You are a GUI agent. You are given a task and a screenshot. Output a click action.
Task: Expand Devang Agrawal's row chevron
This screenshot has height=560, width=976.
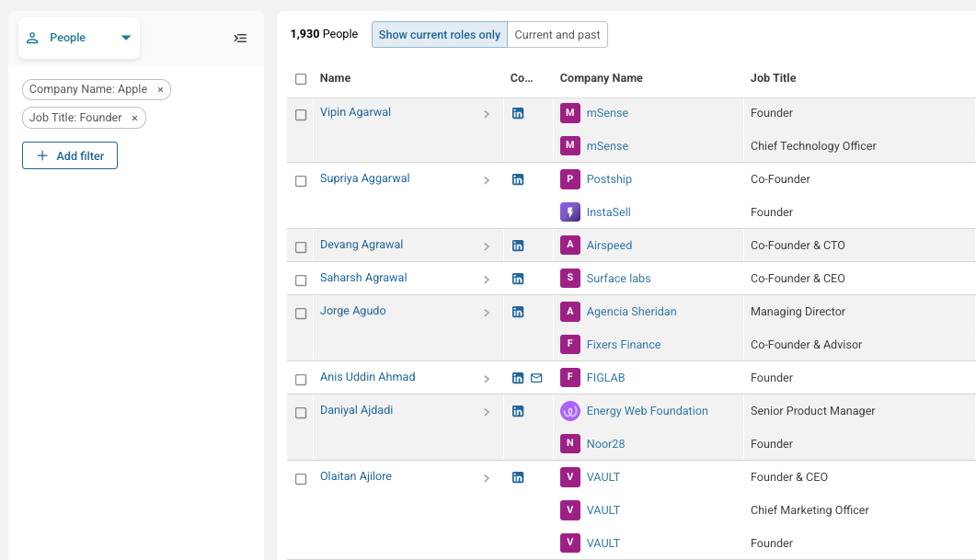(x=487, y=246)
